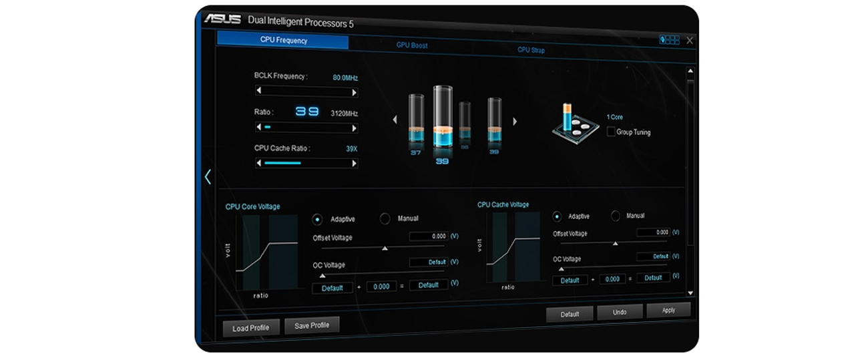
Task: Click CPU Cache bottom result Default field
Action: point(653,278)
